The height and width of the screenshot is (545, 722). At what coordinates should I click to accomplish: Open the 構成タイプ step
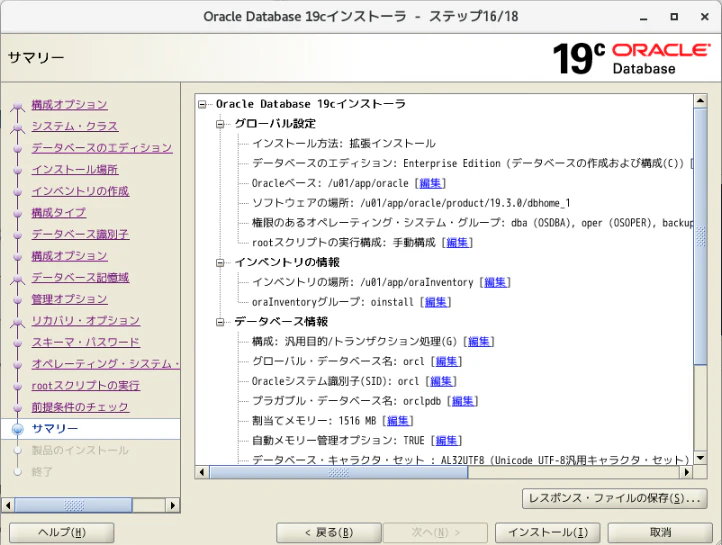[58, 213]
